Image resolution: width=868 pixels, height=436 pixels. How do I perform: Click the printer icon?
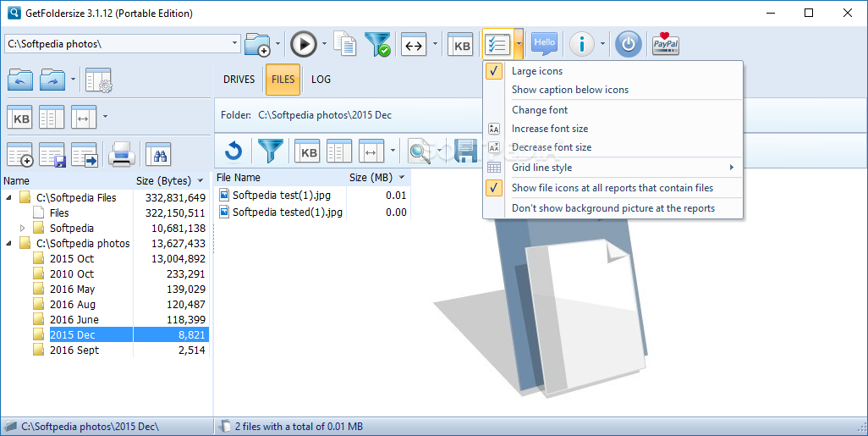click(x=121, y=155)
